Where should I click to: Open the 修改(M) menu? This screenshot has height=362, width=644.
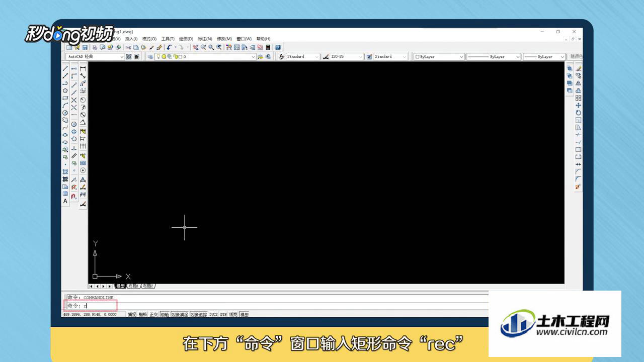coord(224,39)
